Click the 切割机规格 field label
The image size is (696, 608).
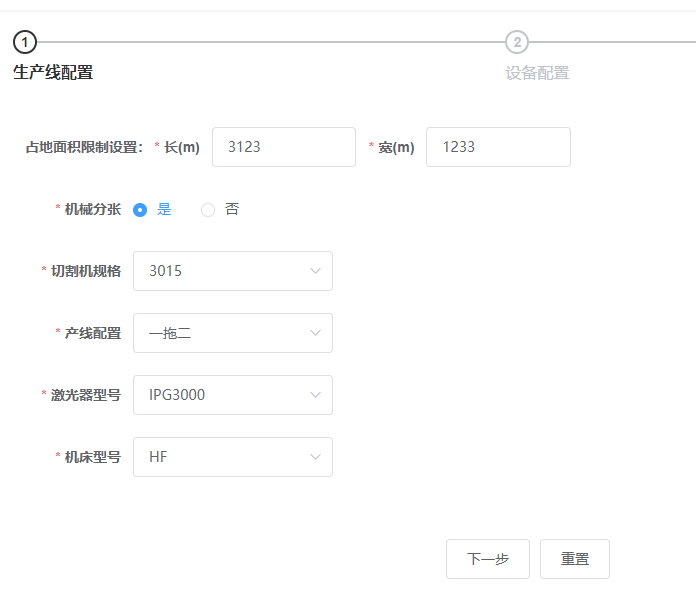pyautogui.click(x=86, y=271)
